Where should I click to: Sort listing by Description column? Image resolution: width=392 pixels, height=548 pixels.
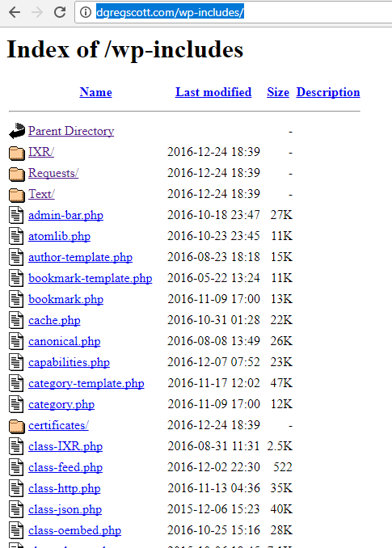[328, 92]
